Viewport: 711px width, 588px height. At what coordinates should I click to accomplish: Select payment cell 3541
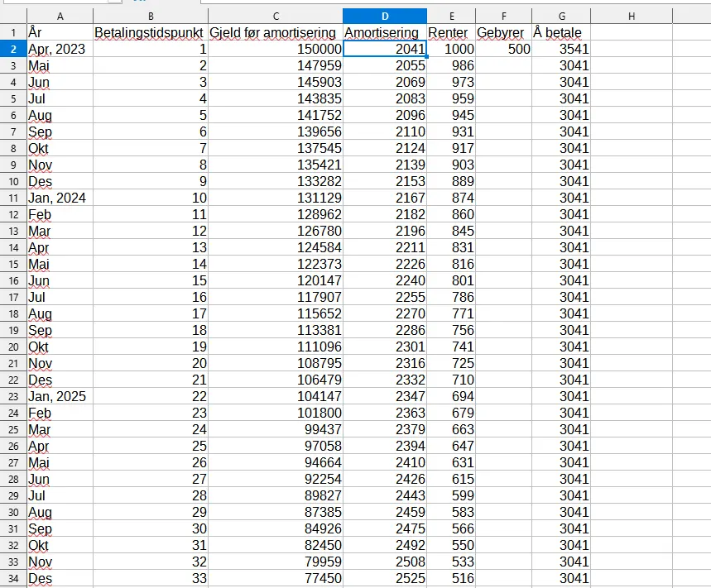click(x=561, y=49)
